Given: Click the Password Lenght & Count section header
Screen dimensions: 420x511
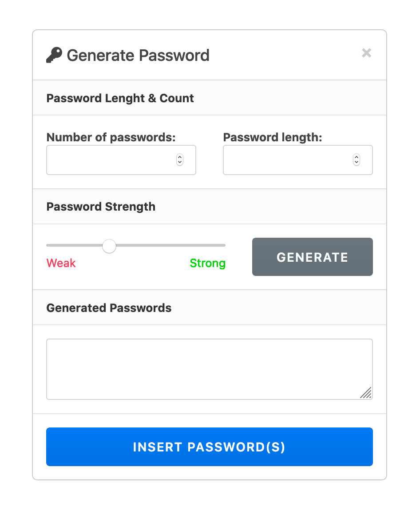Looking at the screenshot, I should click(120, 98).
